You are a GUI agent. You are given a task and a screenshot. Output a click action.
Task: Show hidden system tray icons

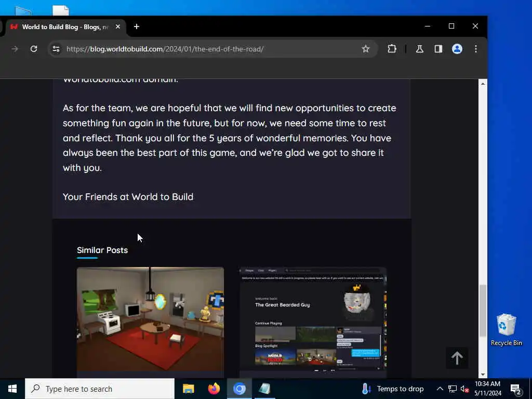[440, 389]
